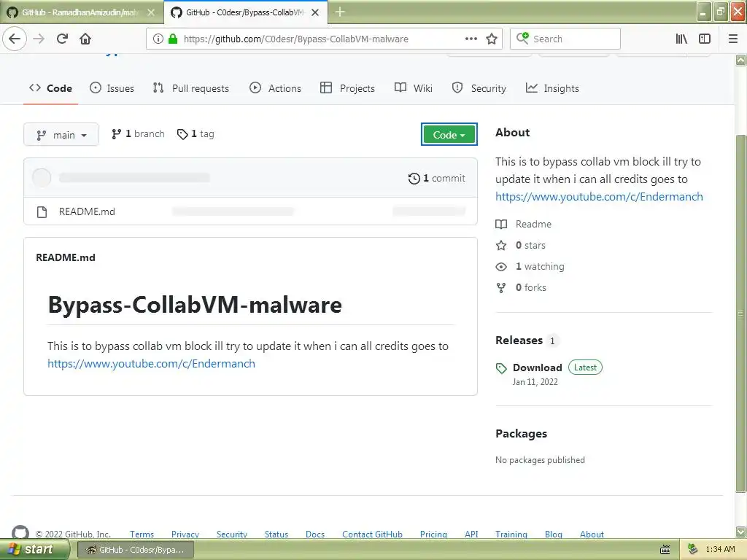
Task: Open a new tab with plus button
Action: pos(340,12)
